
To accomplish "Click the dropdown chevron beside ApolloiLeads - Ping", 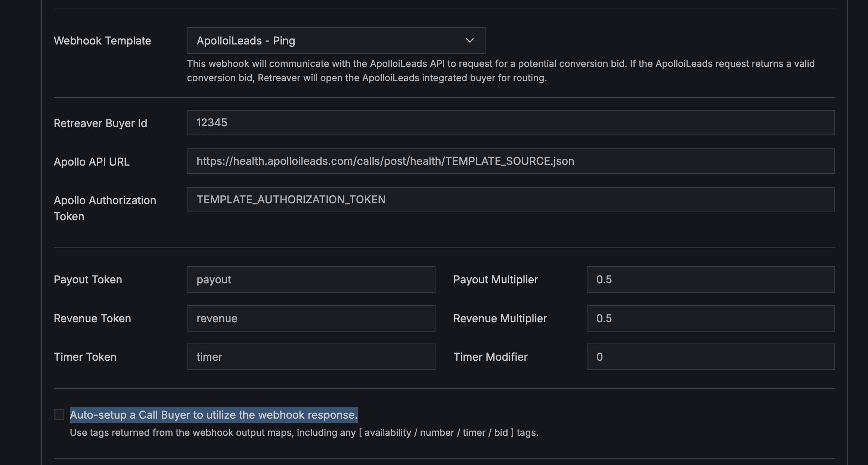I will click(470, 40).
